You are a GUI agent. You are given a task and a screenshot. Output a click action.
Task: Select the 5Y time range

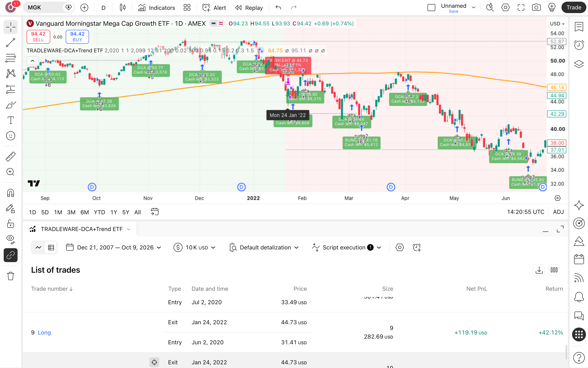(x=126, y=212)
